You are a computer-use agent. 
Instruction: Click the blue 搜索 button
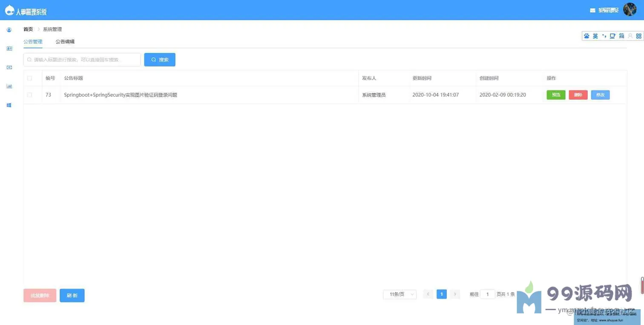(160, 60)
